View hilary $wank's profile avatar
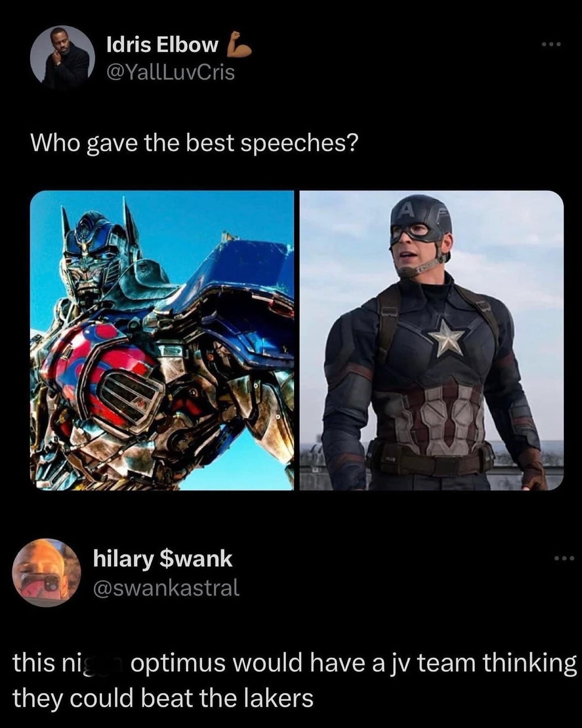Screen dimensions: 582x728 coord(46,573)
